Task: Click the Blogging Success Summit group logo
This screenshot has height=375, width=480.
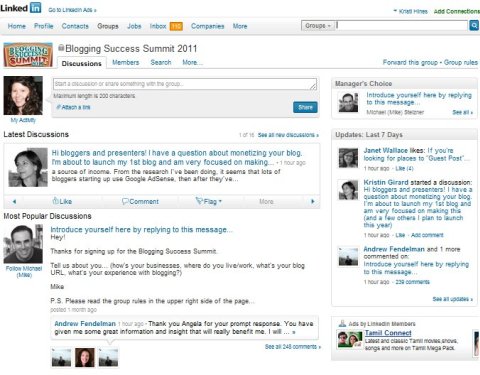Action: (28, 55)
